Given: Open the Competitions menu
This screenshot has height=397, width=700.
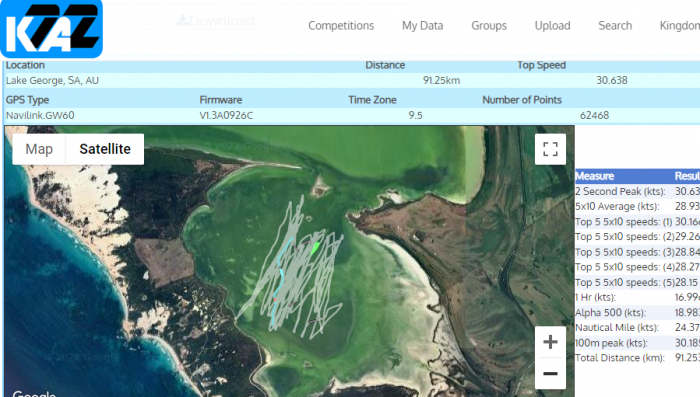Looking at the screenshot, I should [341, 26].
